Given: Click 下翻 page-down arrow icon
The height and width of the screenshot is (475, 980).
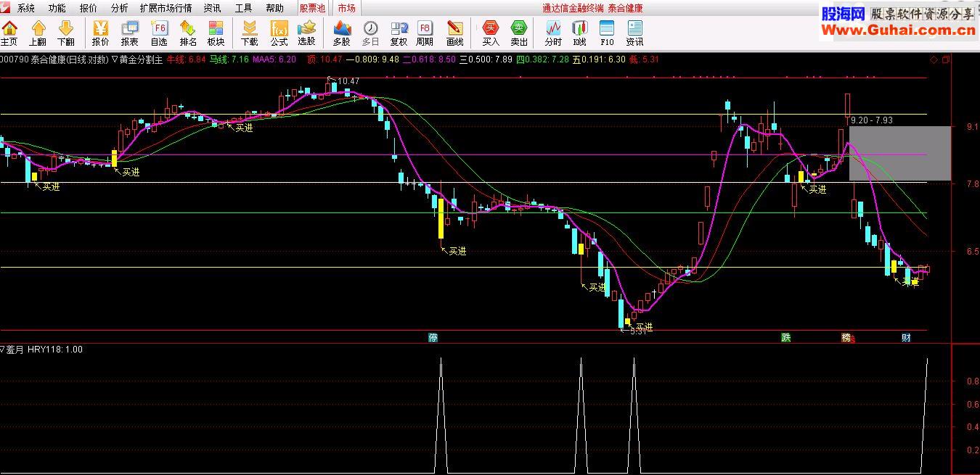Looking at the screenshot, I should pos(66,33).
